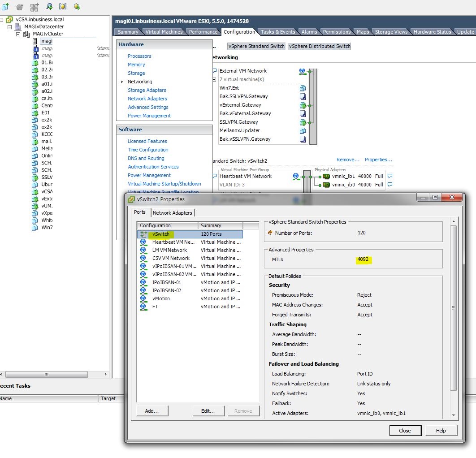Open the Performance tab
Viewport: 476px width, 458px height.
[203, 32]
